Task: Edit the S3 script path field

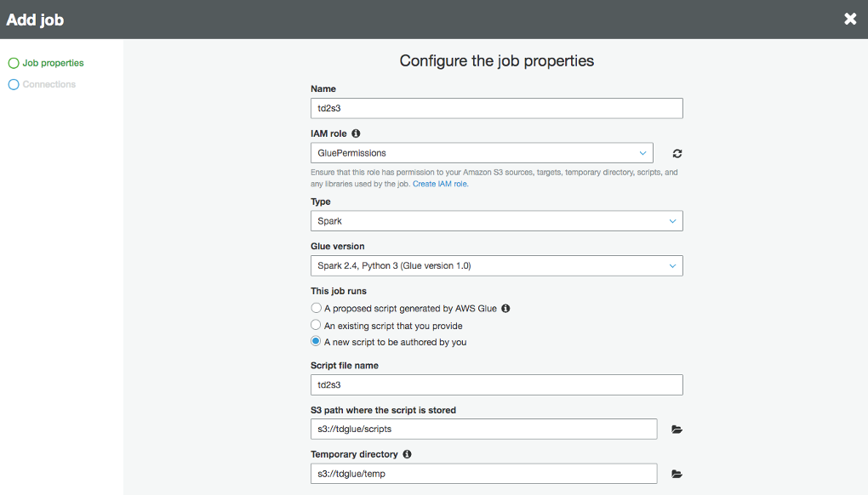Action: pyautogui.click(x=483, y=429)
